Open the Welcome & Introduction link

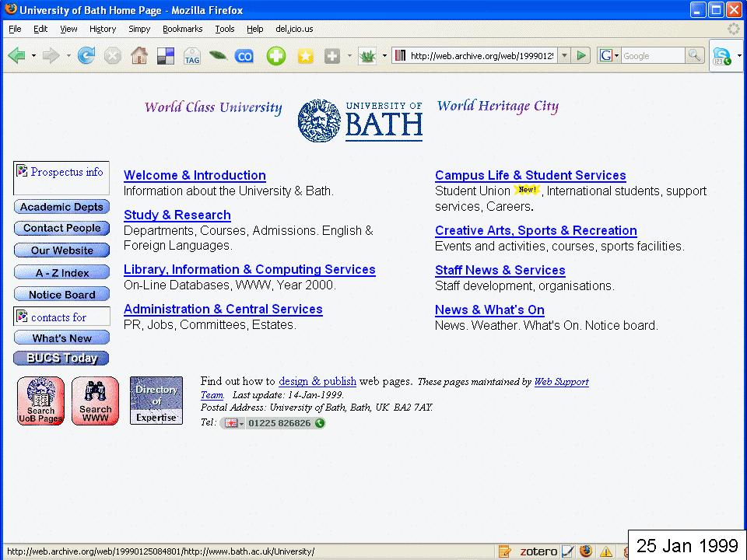[x=195, y=175]
